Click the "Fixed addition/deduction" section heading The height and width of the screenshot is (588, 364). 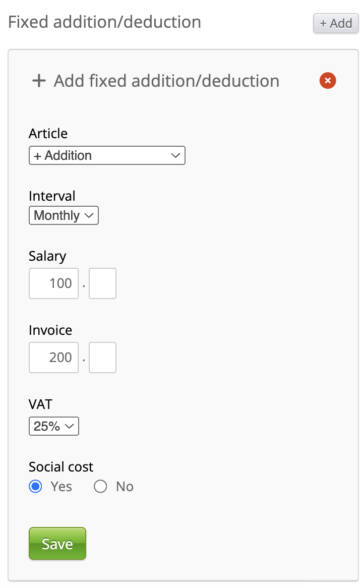pos(105,22)
